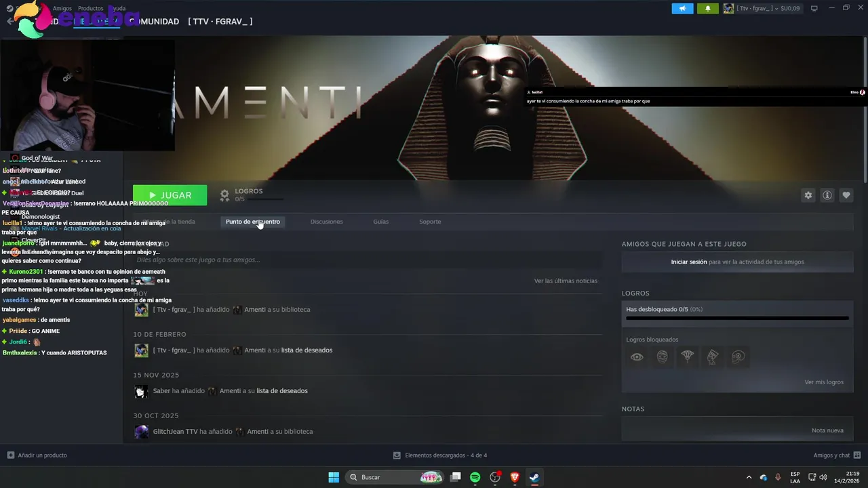The width and height of the screenshot is (868, 488).
Task: Go to the [ TTV · FGRAV_ ] profile section
Action: pos(220,22)
